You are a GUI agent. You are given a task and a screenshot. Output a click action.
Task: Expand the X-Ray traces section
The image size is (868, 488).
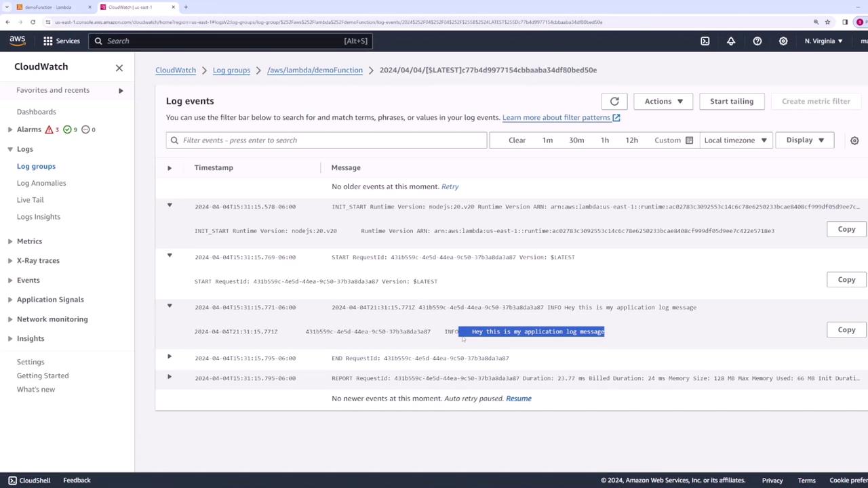click(10, 260)
